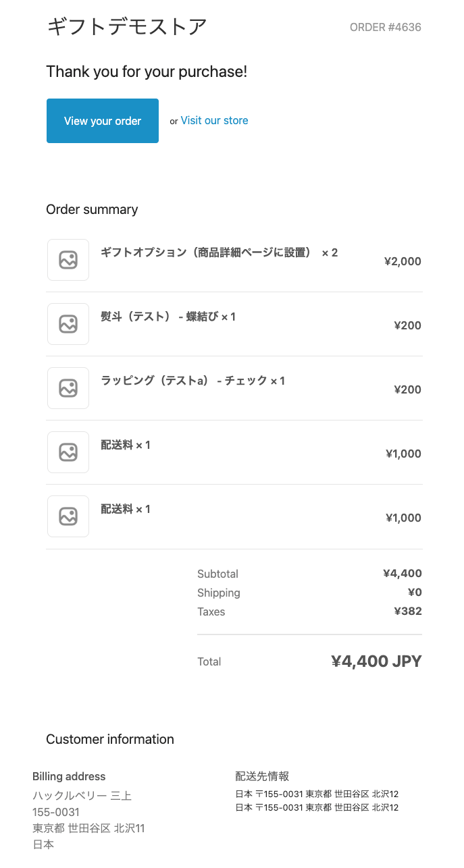Image resolution: width=464 pixels, height=868 pixels.
Task: Click the first 配送料 image placeholder
Action: coord(68,452)
